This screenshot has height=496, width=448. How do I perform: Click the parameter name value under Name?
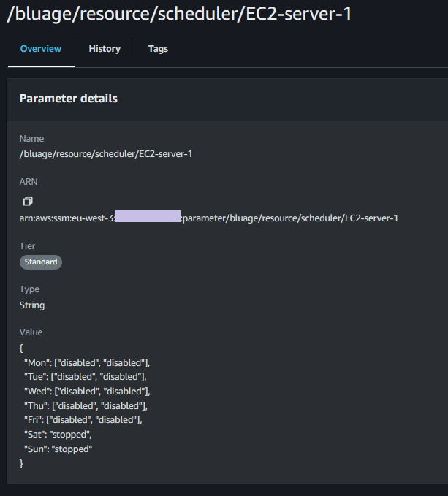106,154
